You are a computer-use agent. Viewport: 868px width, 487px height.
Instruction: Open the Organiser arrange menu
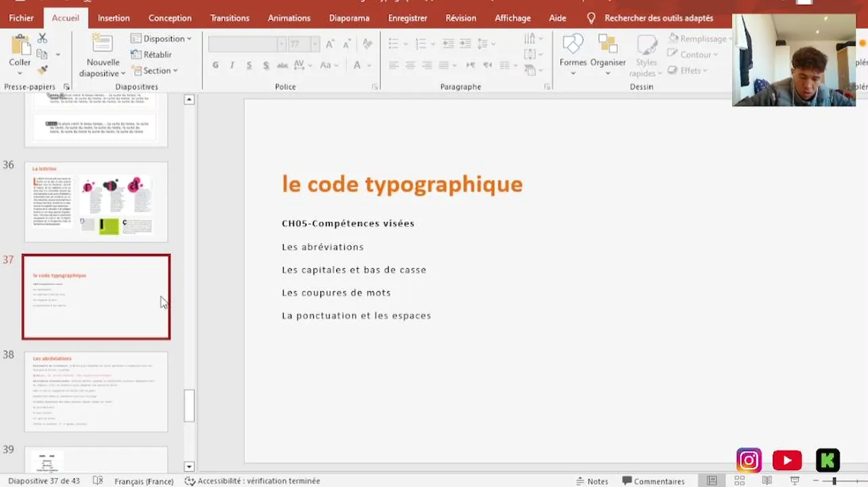click(608, 54)
